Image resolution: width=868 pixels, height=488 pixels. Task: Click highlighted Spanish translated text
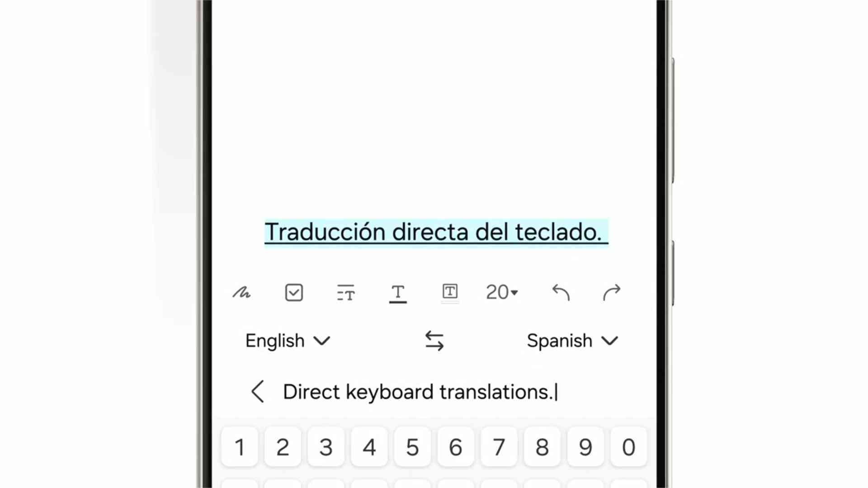tap(434, 232)
